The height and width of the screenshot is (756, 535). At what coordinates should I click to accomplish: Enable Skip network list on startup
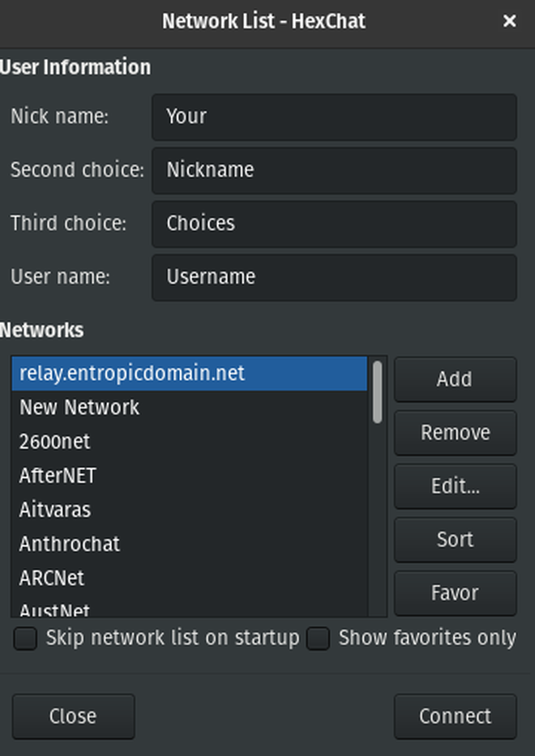point(24,639)
